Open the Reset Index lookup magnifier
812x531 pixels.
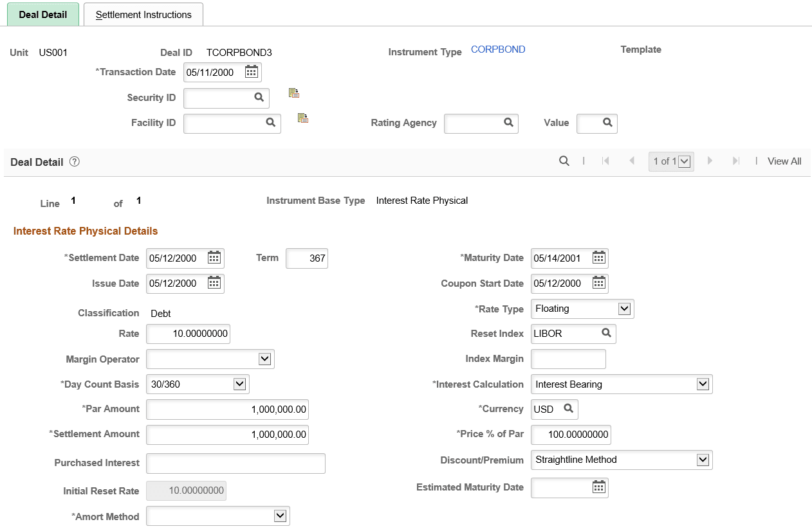605,334
